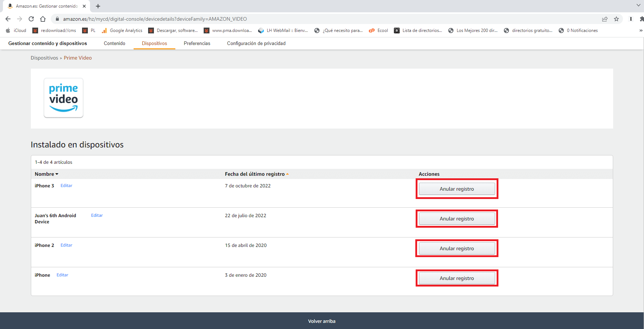
Task: Open the browser home page icon
Action: click(x=43, y=19)
